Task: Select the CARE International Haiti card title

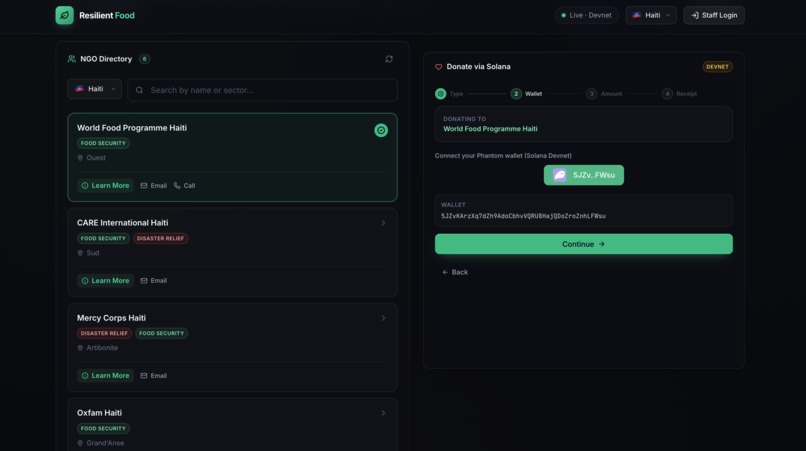Action: (122, 223)
